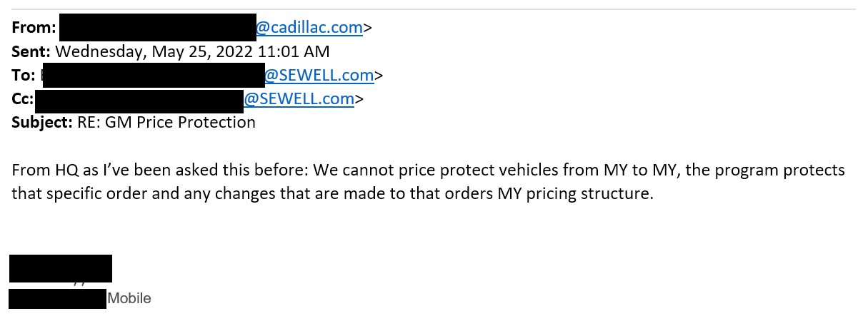This screenshot has width=868, height=326.
Task: Click the horizontal divider above the header
Action: (434, 9)
